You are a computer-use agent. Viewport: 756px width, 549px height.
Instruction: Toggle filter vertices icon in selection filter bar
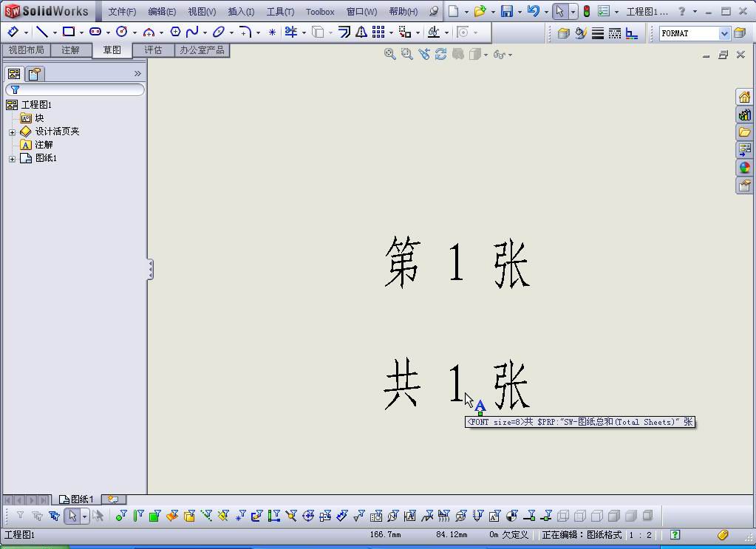coord(121,516)
